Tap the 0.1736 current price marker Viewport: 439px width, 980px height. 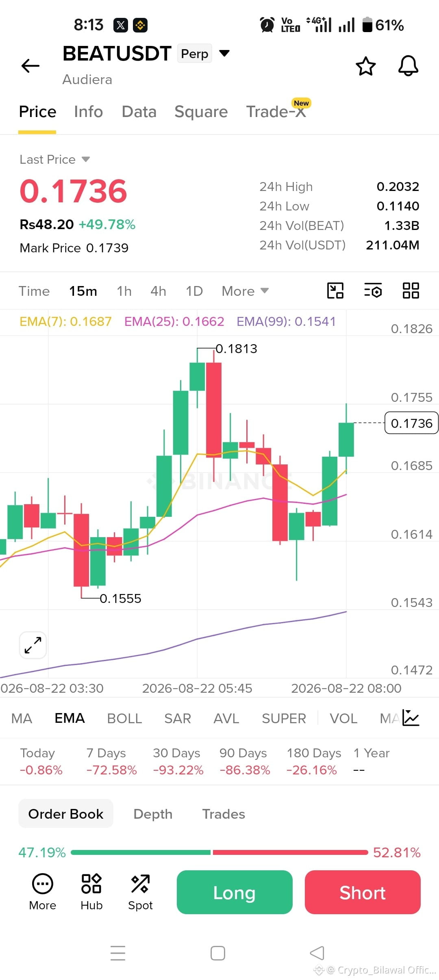[x=411, y=423]
